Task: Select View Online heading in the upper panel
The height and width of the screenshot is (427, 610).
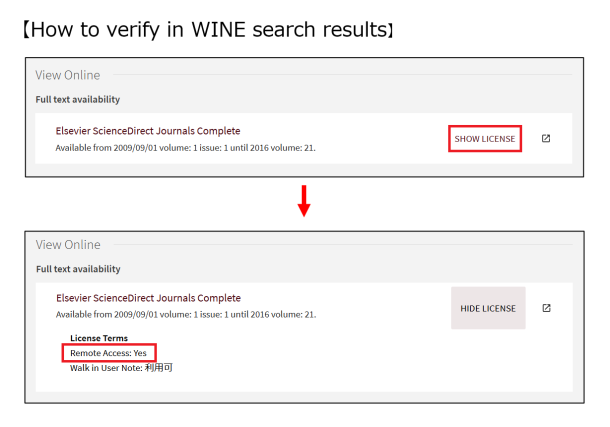Action: 68,76
